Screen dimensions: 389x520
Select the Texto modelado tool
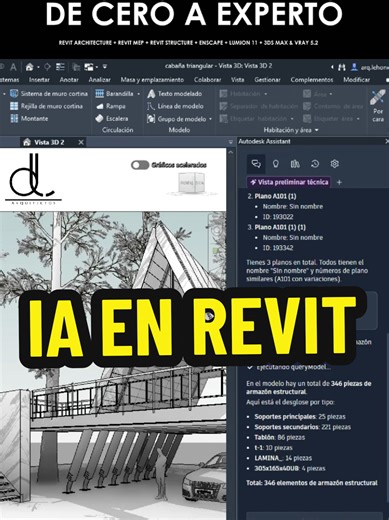(x=174, y=94)
